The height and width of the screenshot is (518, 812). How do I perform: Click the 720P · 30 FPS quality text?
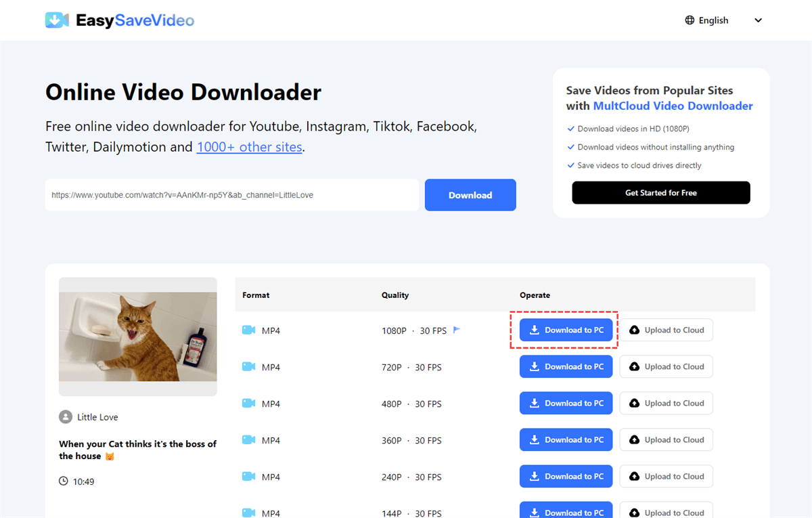(x=411, y=367)
